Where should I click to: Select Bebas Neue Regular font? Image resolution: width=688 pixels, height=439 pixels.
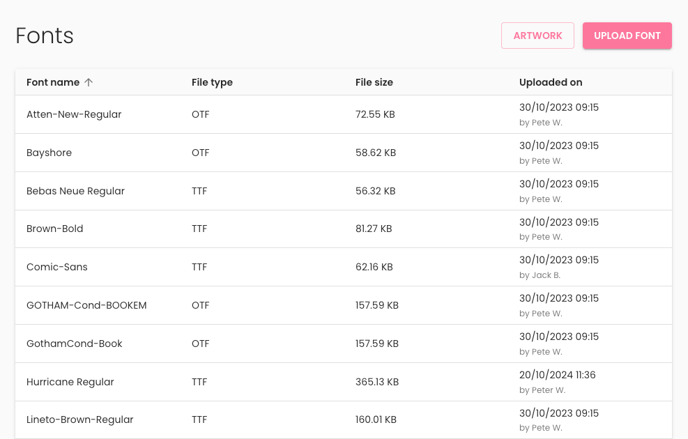pyautogui.click(x=344, y=191)
